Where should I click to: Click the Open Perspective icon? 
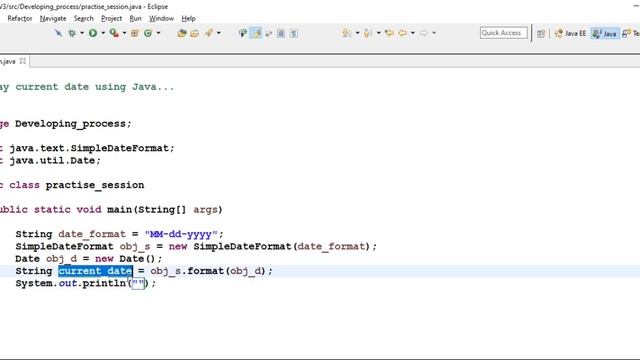(541, 33)
